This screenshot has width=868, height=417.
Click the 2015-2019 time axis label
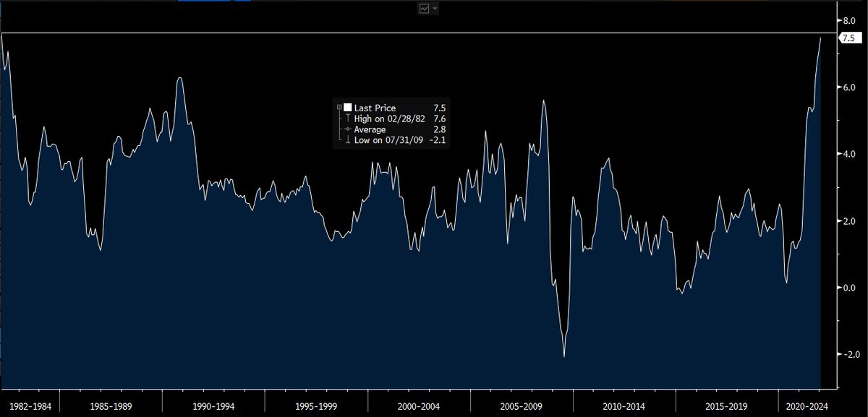click(x=726, y=408)
